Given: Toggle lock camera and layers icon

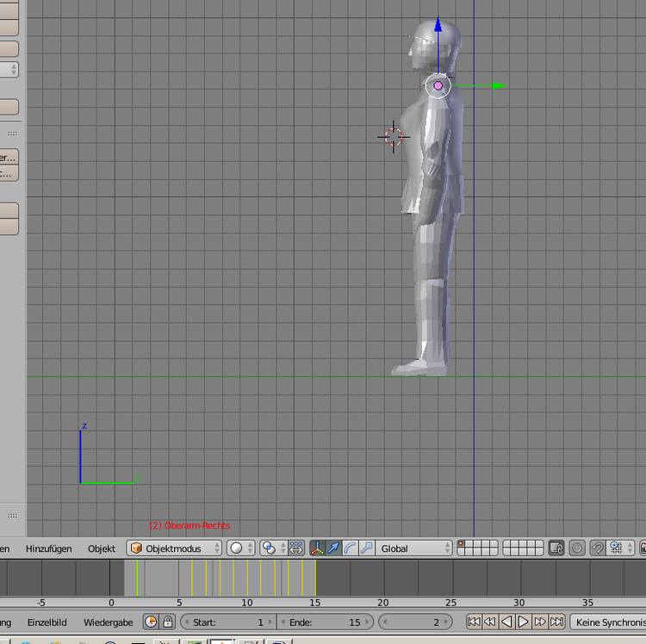Looking at the screenshot, I should (556, 548).
